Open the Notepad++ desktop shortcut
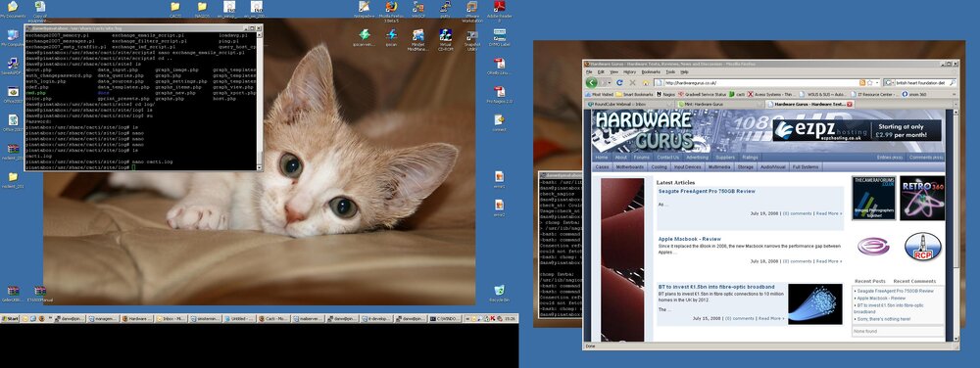Viewport: 980px width, 368px height. [364, 10]
